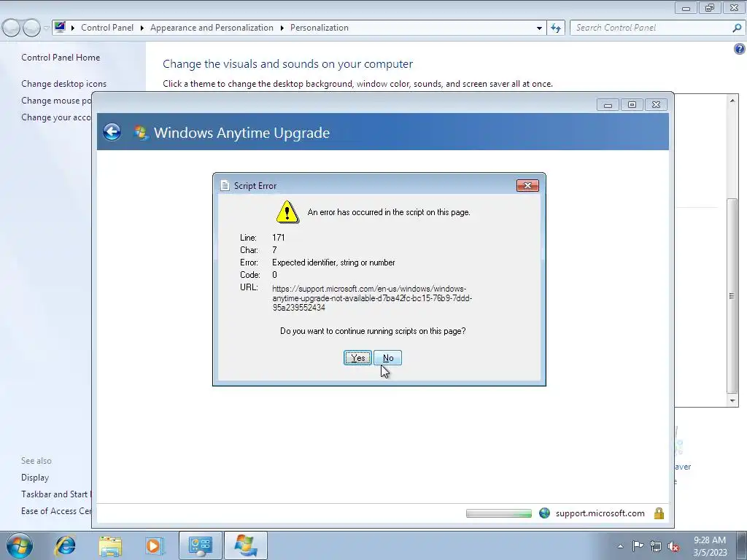Go back in Windows Anytime Upgrade
Screen dimensions: 747x560
click(112, 132)
